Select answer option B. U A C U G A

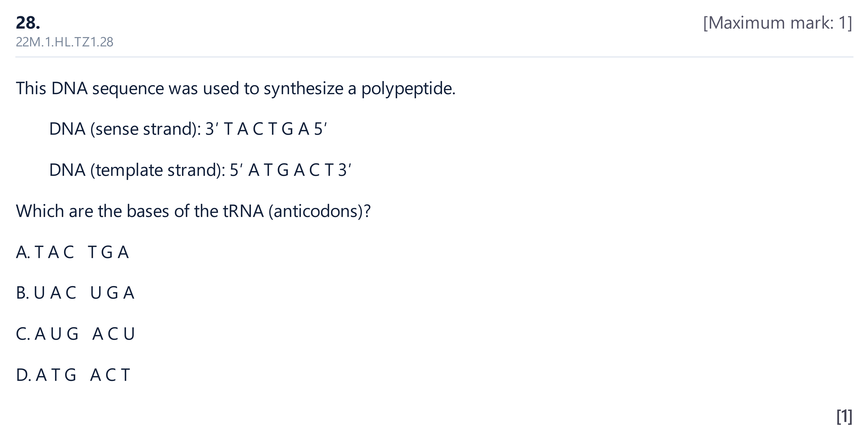pos(75,293)
